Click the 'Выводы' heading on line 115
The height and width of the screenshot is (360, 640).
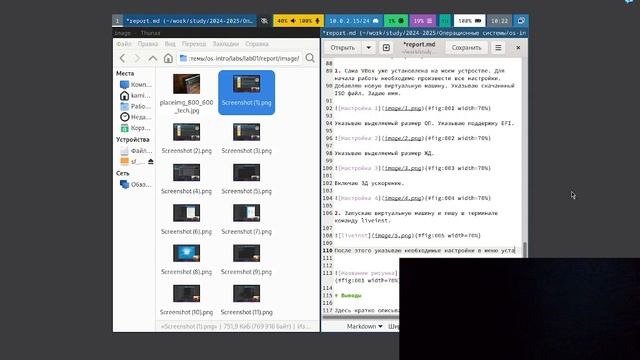(351, 296)
